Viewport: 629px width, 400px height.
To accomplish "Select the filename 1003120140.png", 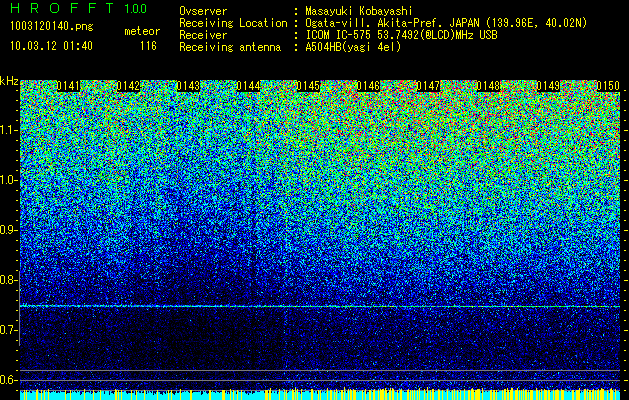I will coord(52,27).
